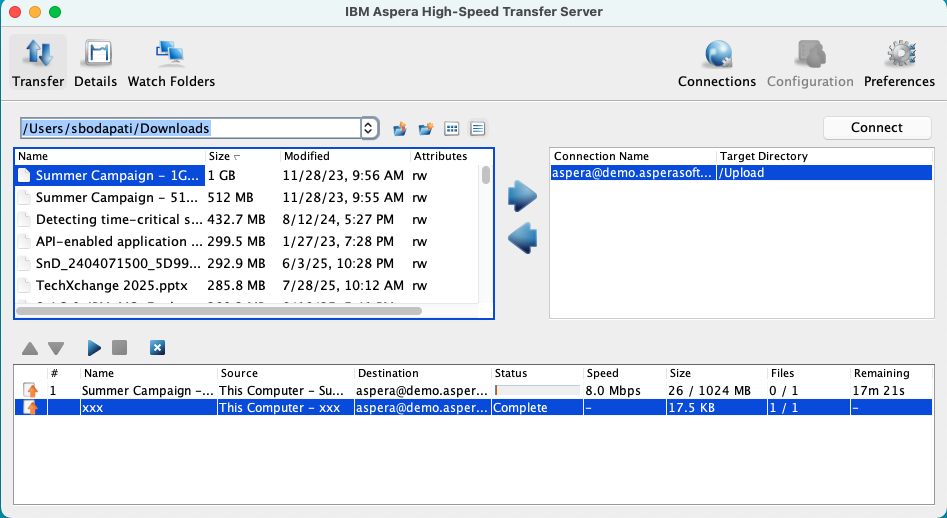Open the Connections manager
This screenshot has width=947, height=518.
coord(716,63)
